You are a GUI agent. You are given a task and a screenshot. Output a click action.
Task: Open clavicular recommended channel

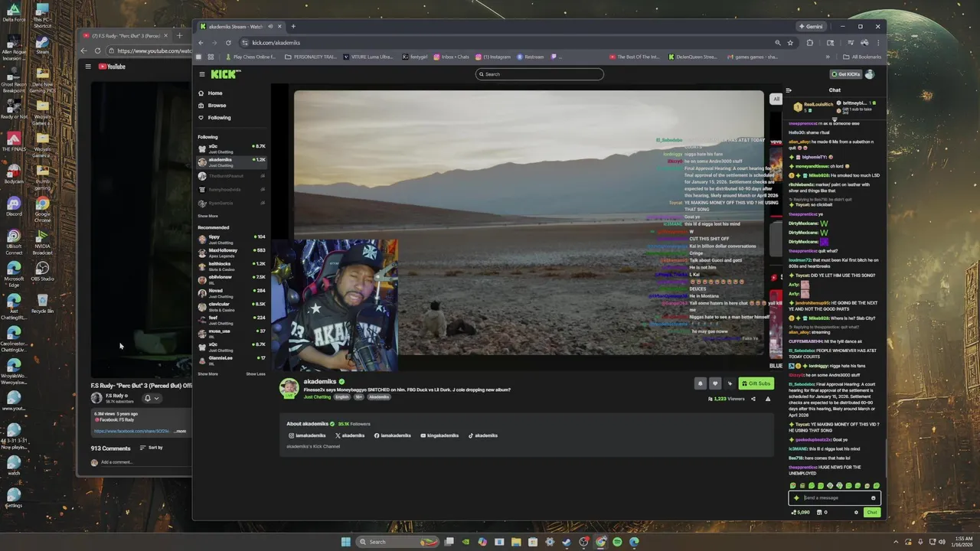[231, 306]
